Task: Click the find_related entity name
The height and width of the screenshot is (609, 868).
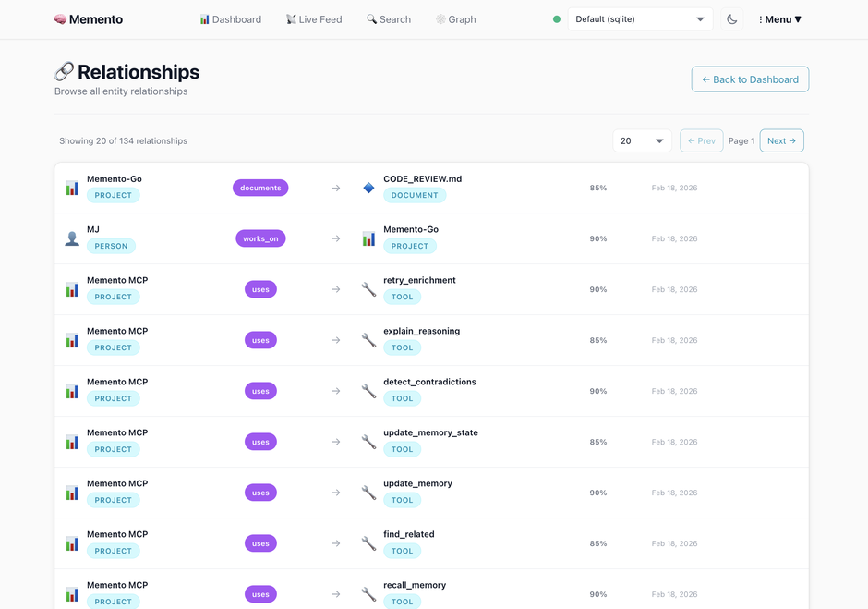Action: coord(409,534)
